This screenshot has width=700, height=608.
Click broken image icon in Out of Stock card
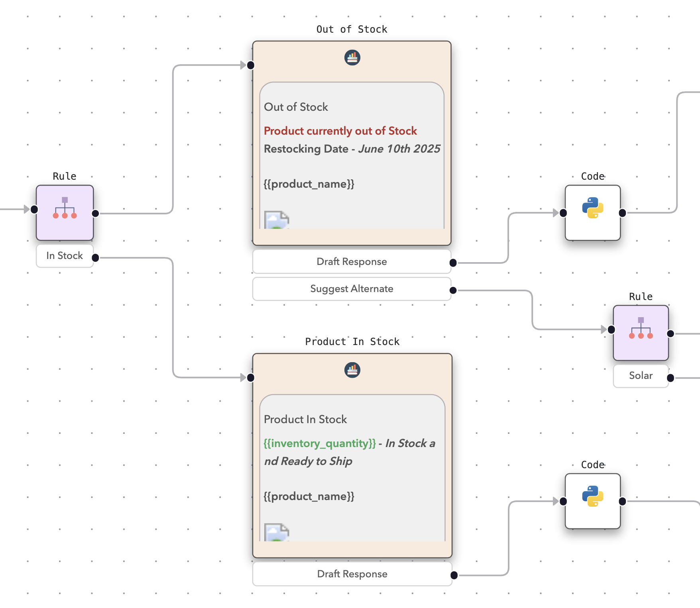coord(276,220)
